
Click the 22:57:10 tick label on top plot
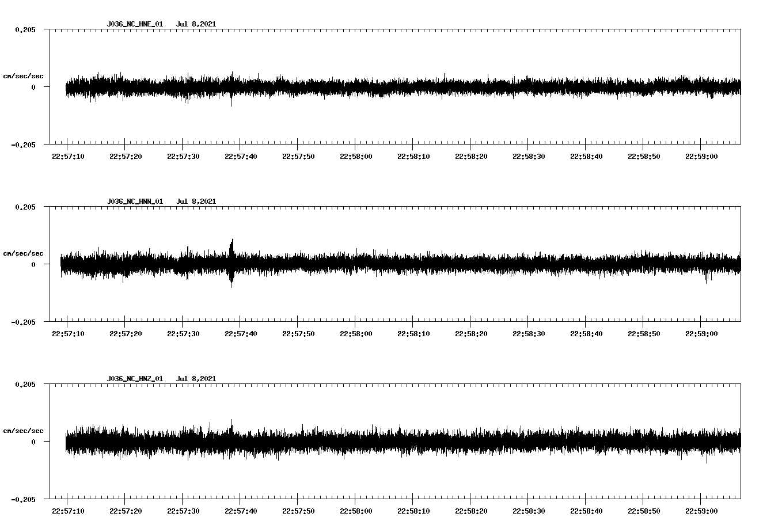pos(68,155)
